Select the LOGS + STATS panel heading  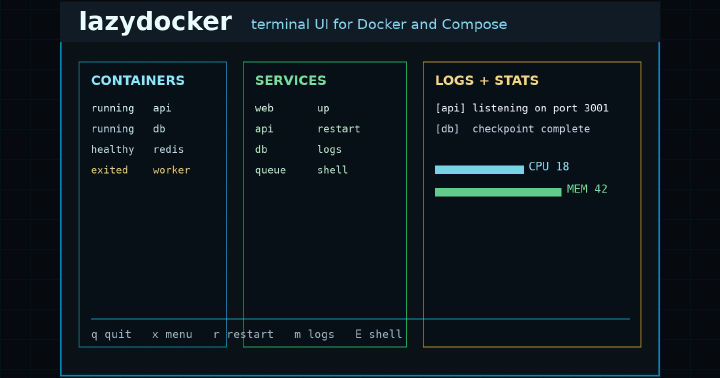[487, 80]
